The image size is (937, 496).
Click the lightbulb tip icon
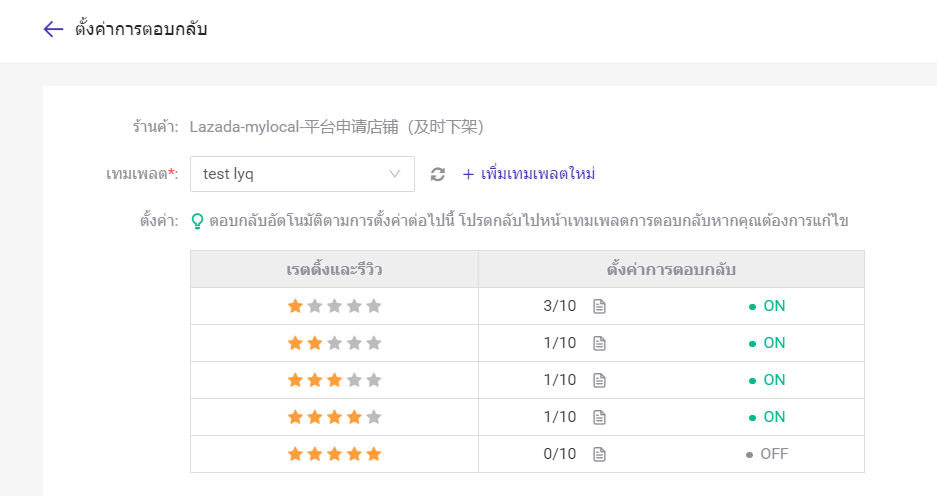(197, 220)
